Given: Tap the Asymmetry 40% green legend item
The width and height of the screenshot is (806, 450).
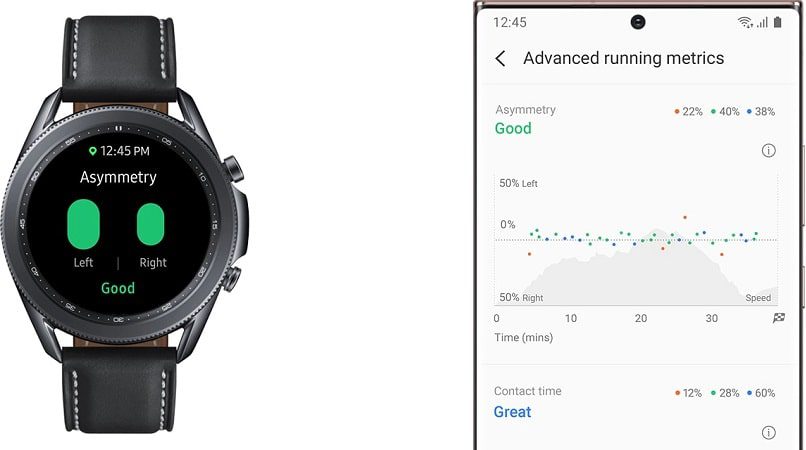Looking at the screenshot, I should tap(725, 112).
